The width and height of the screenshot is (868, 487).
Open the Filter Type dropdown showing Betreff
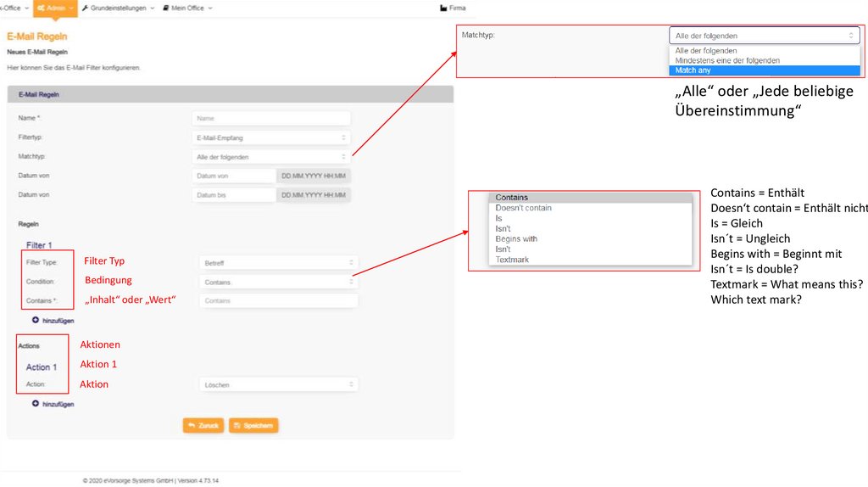(x=278, y=263)
